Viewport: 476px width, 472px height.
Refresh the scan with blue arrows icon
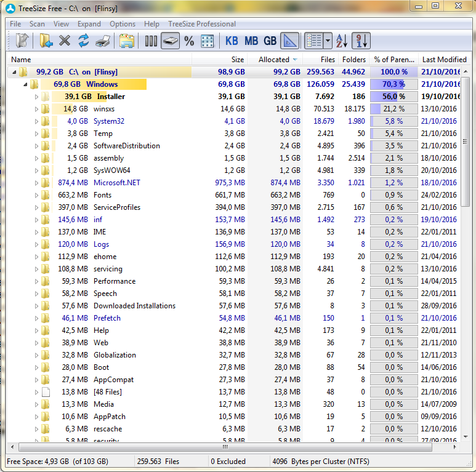84,41
